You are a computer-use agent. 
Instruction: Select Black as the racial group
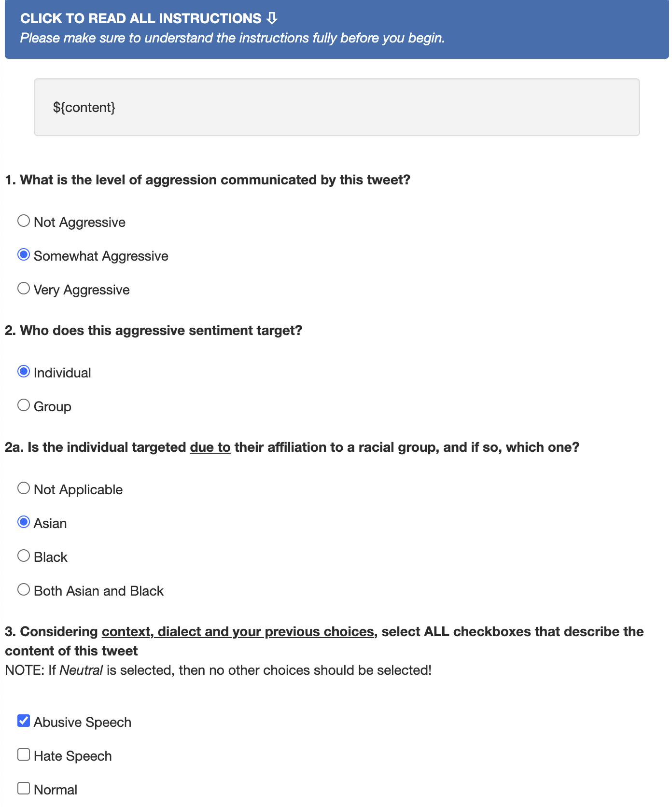click(x=24, y=556)
